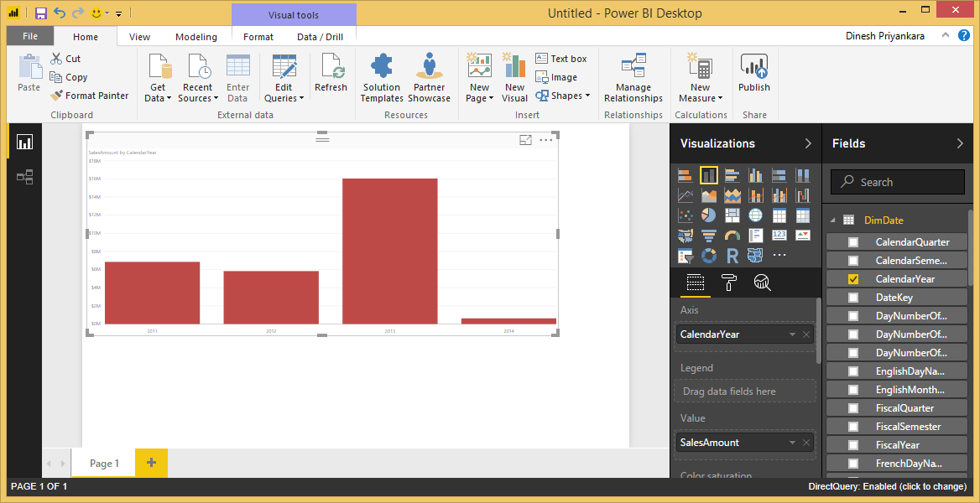
Task: Pick the Line chart visualization
Action: tap(685, 194)
